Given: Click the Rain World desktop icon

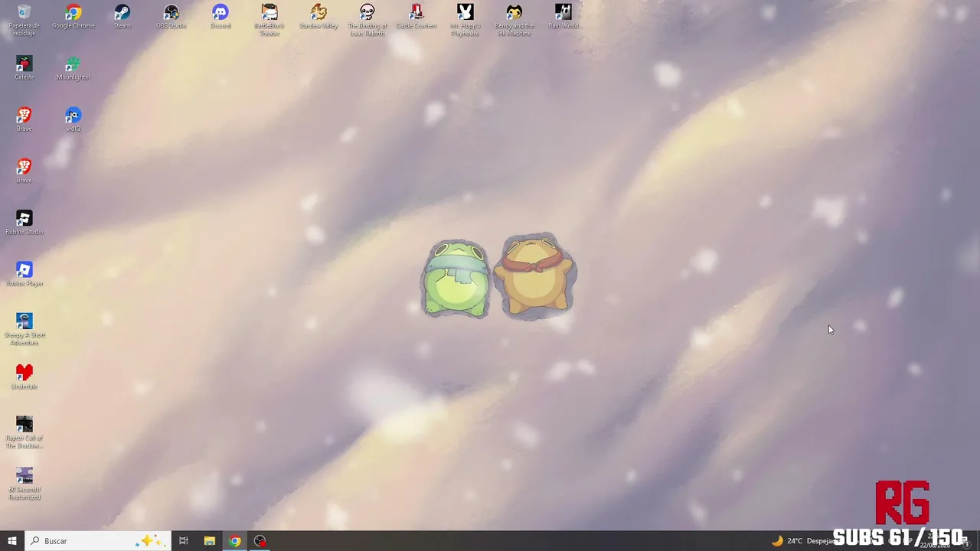Looking at the screenshot, I should tap(563, 17).
